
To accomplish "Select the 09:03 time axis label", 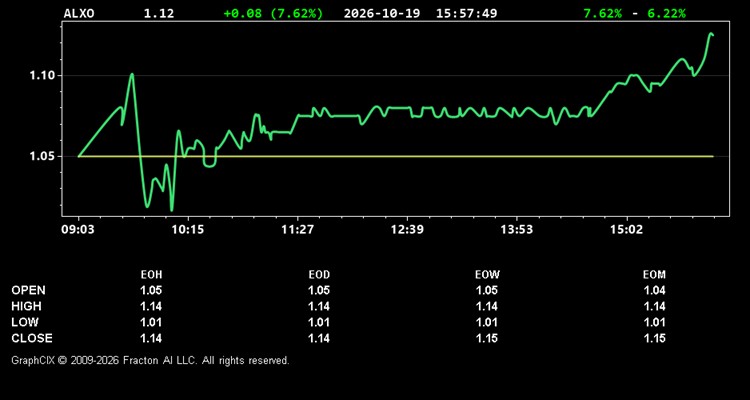I will pos(78,230).
